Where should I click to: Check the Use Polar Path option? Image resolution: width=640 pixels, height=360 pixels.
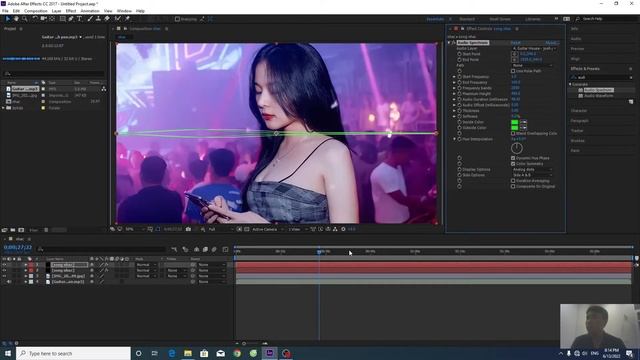(513, 71)
